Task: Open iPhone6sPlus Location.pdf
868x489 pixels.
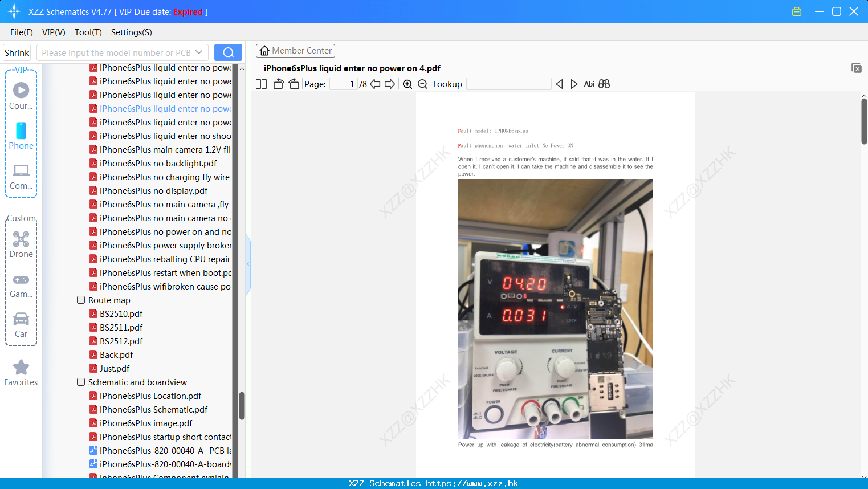Action: 145,396
